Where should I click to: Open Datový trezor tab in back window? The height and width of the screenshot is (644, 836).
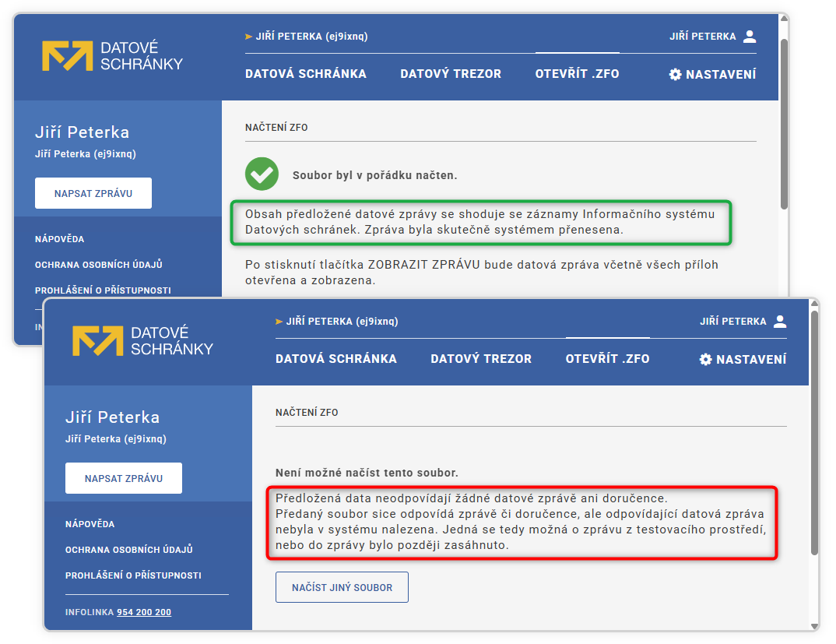click(451, 74)
